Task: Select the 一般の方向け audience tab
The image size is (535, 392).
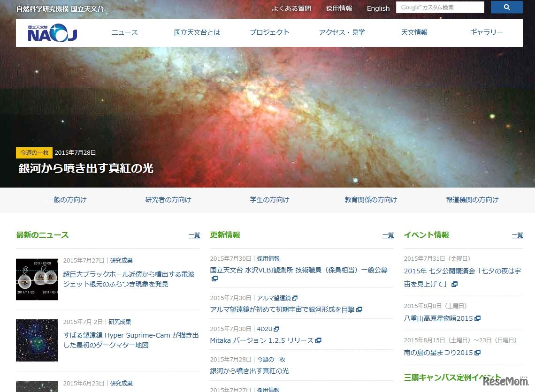Action: point(66,199)
